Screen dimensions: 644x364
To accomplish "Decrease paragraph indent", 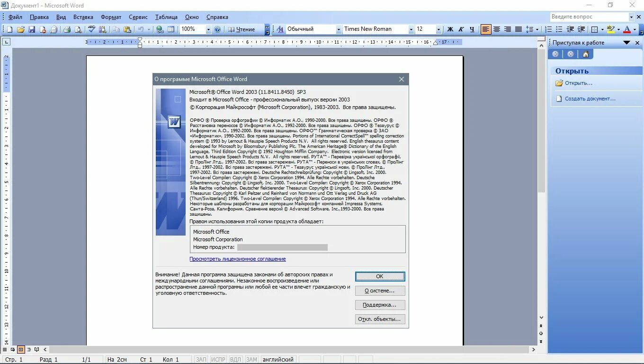I will click(x=570, y=29).
